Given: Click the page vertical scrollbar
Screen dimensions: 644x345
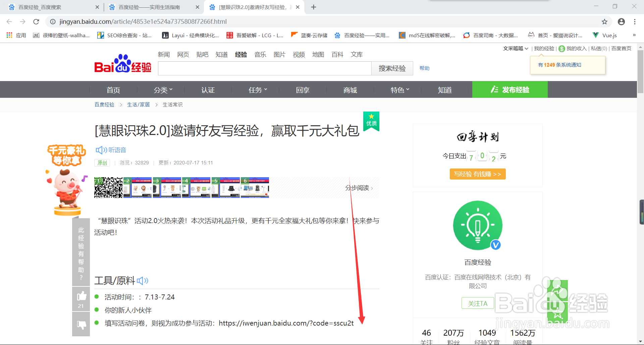Looking at the screenshot, I should pyautogui.click(x=640, y=72).
